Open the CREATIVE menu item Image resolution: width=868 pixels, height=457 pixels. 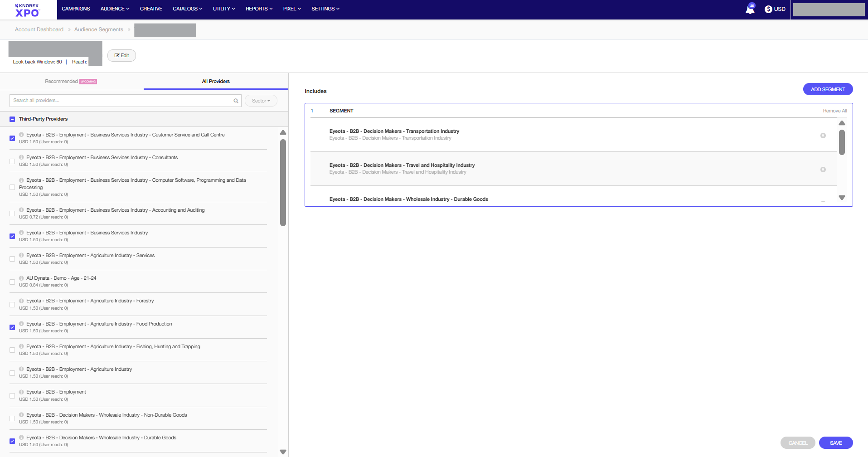tap(151, 9)
